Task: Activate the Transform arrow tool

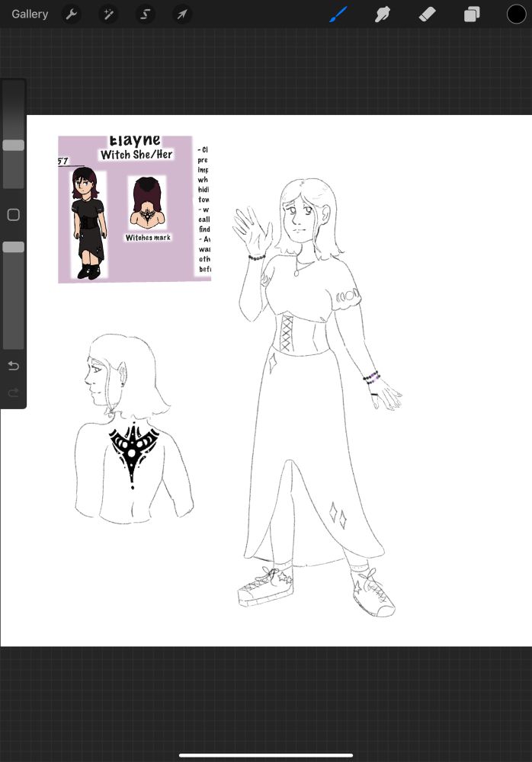Action: pos(182,14)
